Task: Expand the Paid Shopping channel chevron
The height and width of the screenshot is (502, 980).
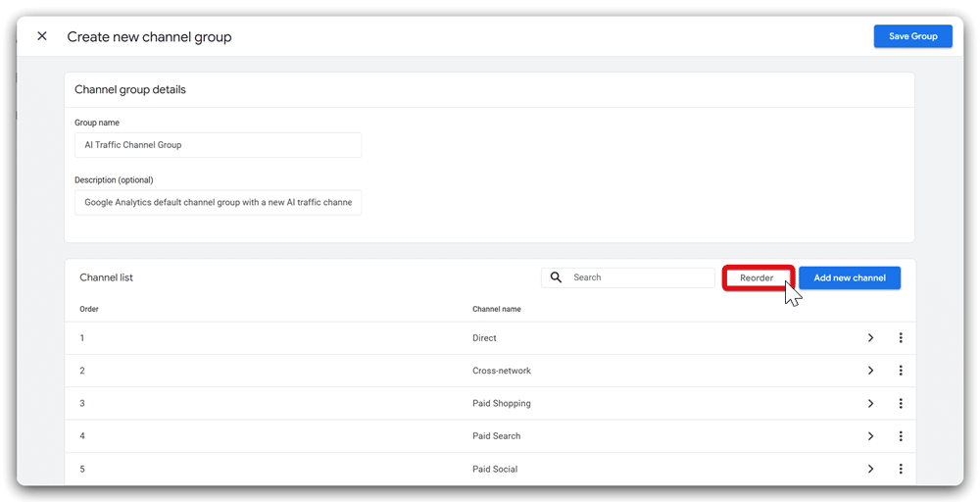Action: click(x=870, y=404)
